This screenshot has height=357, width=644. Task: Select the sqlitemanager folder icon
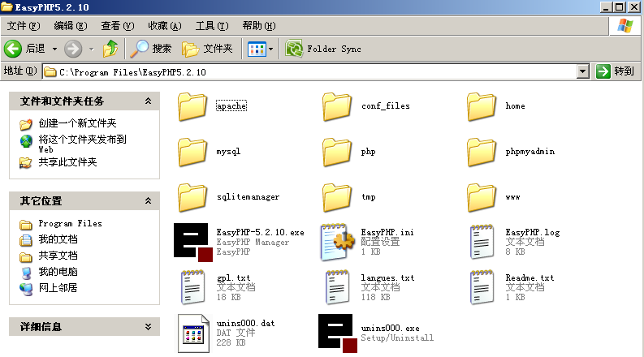[x=192, y=197]
